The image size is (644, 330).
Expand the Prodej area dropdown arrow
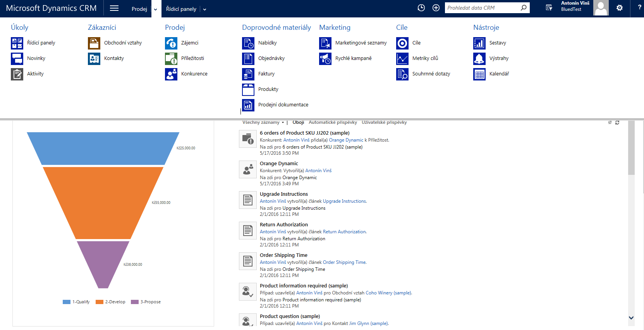point(156,9)
